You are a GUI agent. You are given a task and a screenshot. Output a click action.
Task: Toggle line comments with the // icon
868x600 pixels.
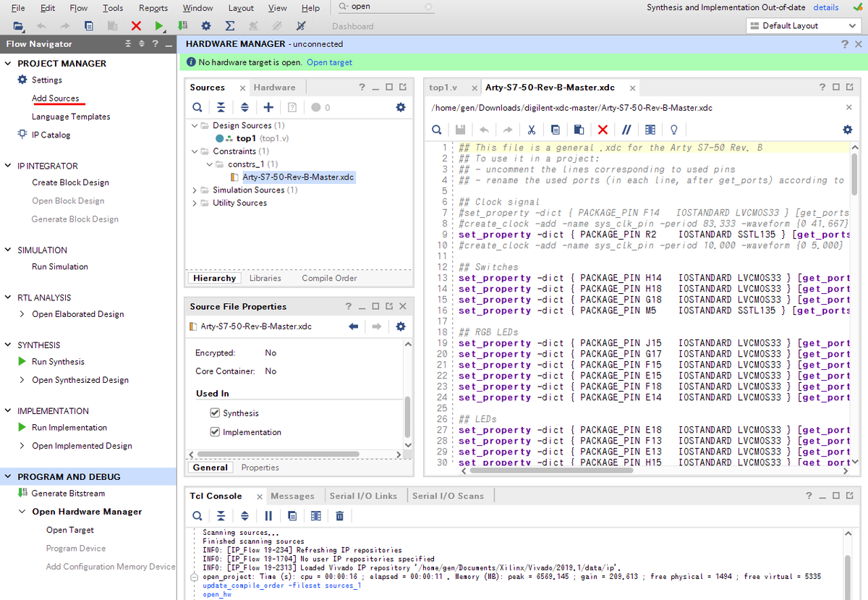(x=626, y=130)
